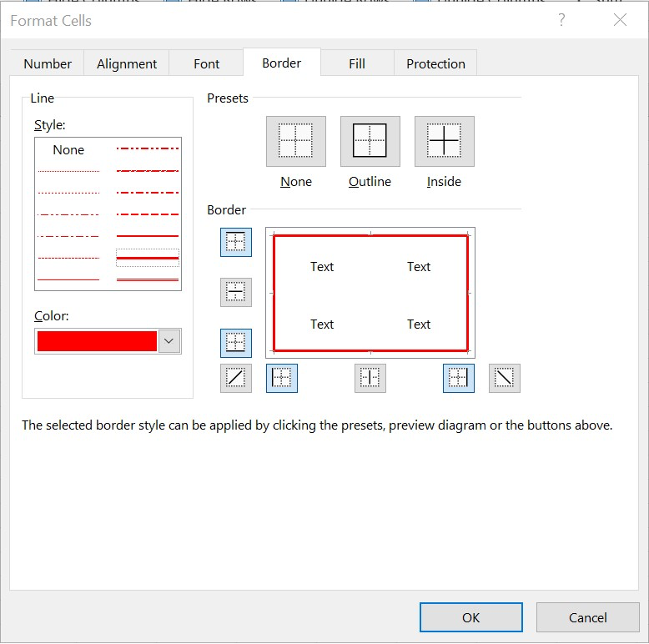Screen dimensions: 649x644
Task: Open the Color dropdown arrow
Action: pos(170,341)
